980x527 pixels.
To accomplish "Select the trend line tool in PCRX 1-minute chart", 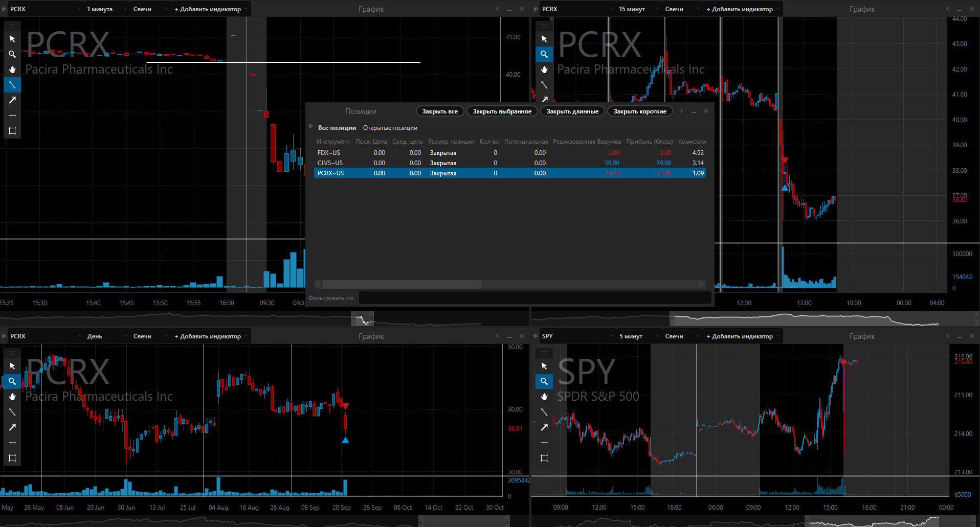I will (x=12, y=85).
